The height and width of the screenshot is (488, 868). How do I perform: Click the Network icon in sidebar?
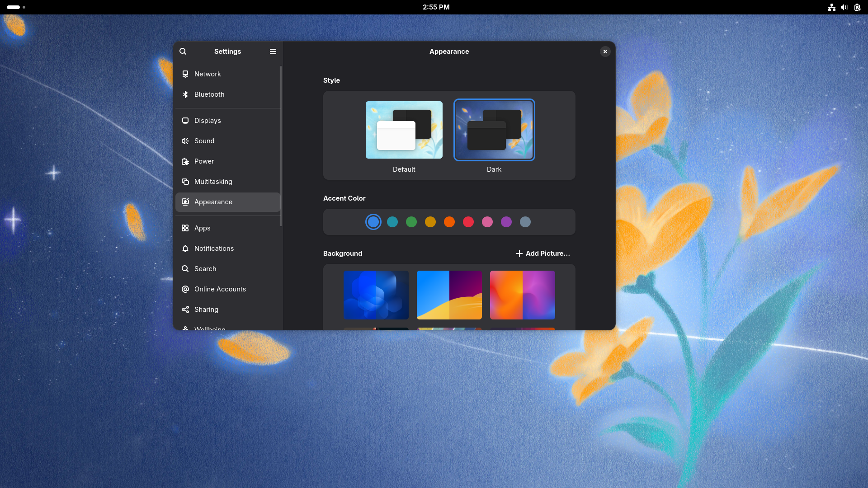185,74
